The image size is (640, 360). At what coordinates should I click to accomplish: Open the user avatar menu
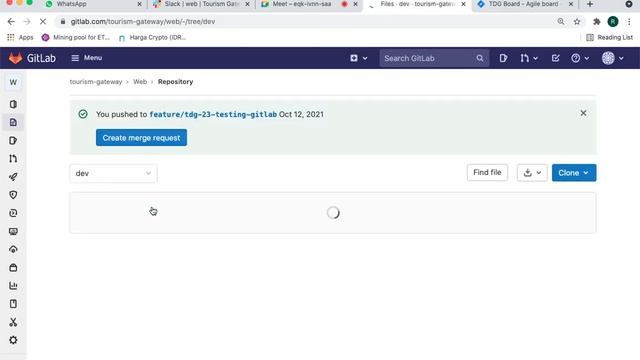tap(613, 58)
